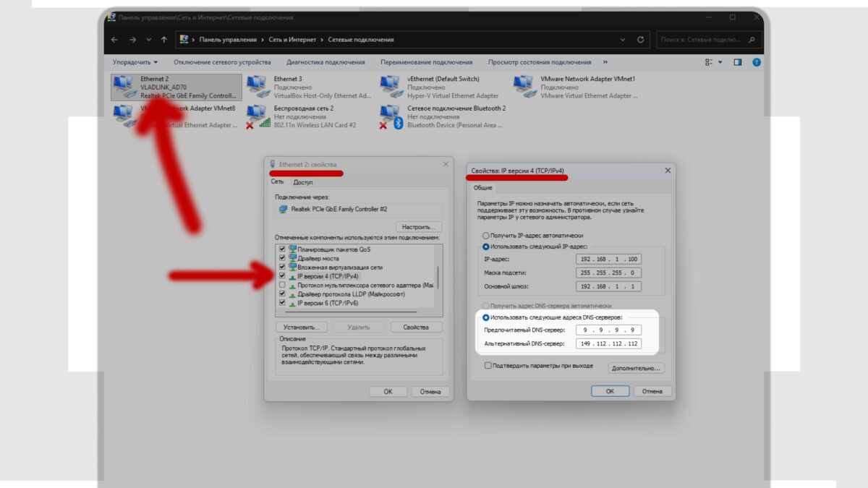
Task: Open help with the blue question icon
Action: click(x=756, y=62)
